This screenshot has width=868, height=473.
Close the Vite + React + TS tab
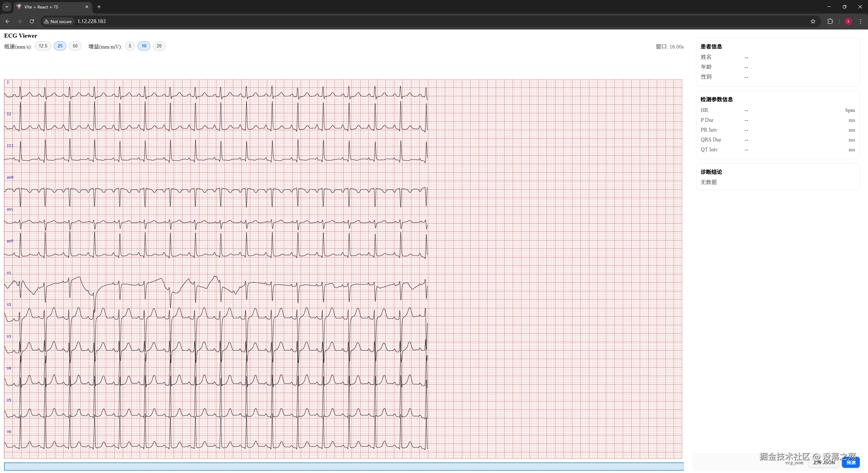(x=87, y=7)
